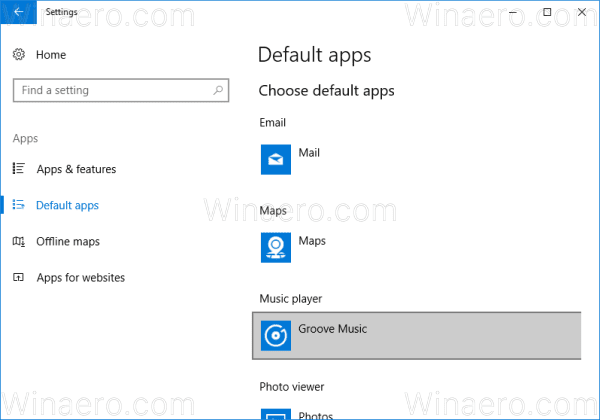Choose a different music player than Groove Music

[x=416, y=335]
